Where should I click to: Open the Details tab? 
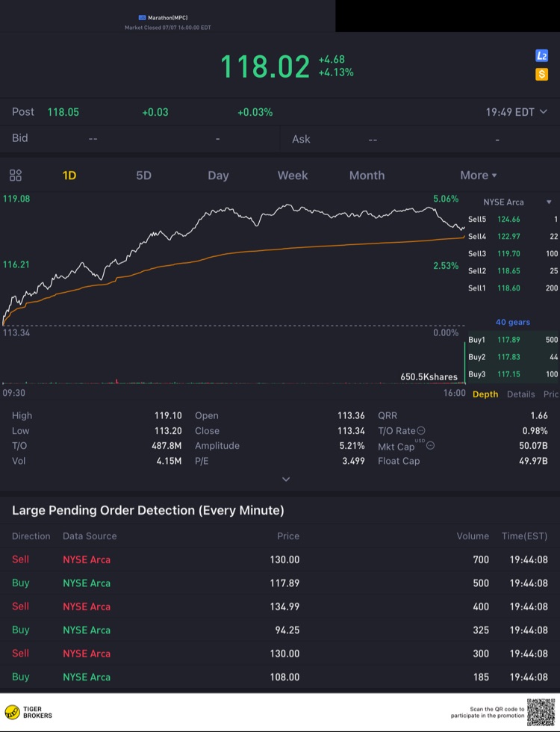521,394
